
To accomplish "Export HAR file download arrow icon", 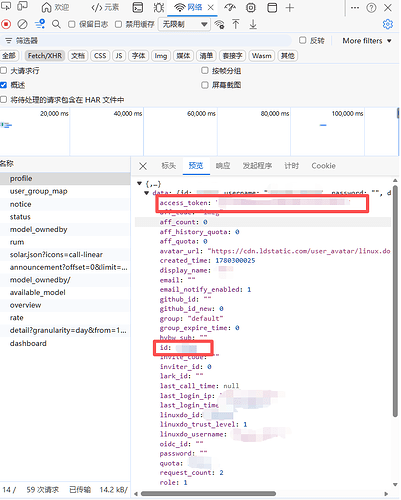I will 253,24.
